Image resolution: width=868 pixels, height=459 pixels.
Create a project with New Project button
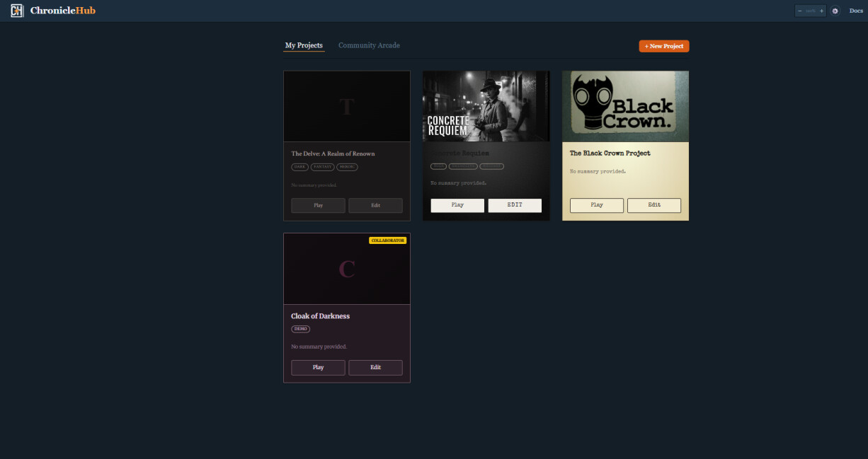coord(663,46)
